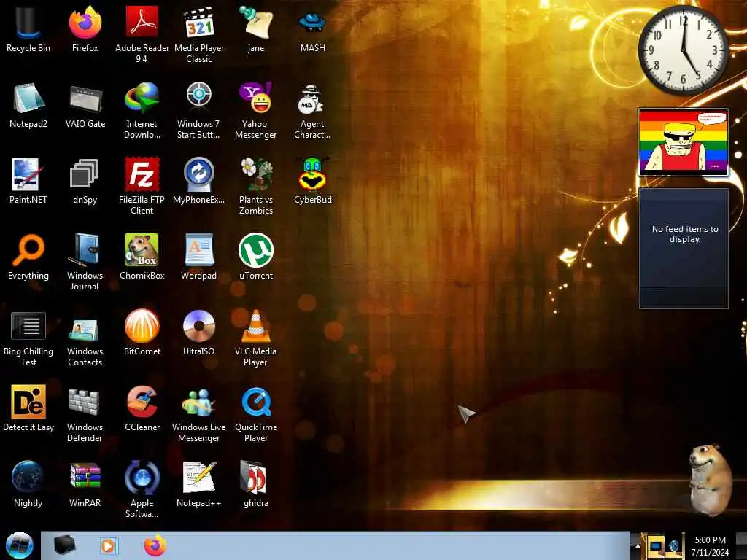This screenshot has height=560, width=747.
Task: Click the 'No feed items to display' gadget
Action: pos(684,248)
